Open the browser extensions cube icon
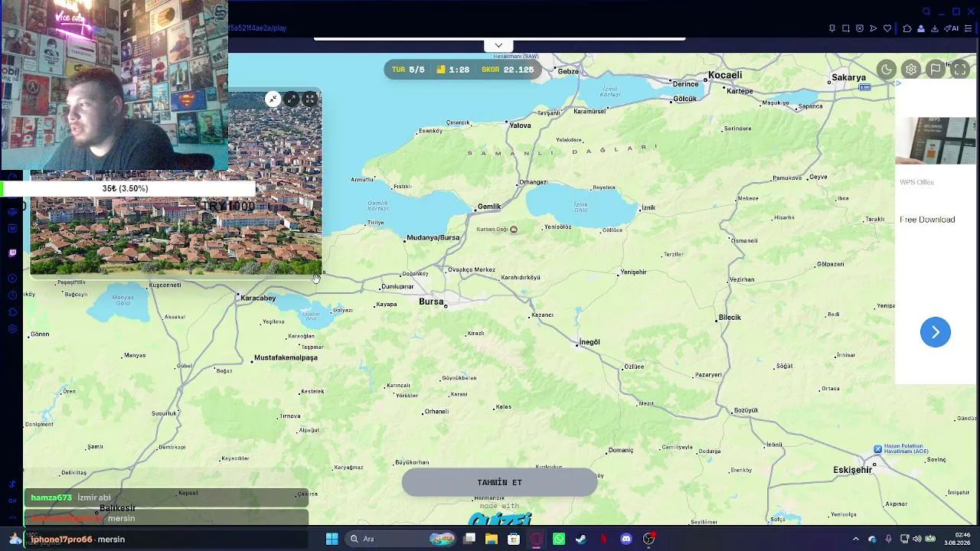The width and height of the screenshot is (980, 551). click(907, 28)
